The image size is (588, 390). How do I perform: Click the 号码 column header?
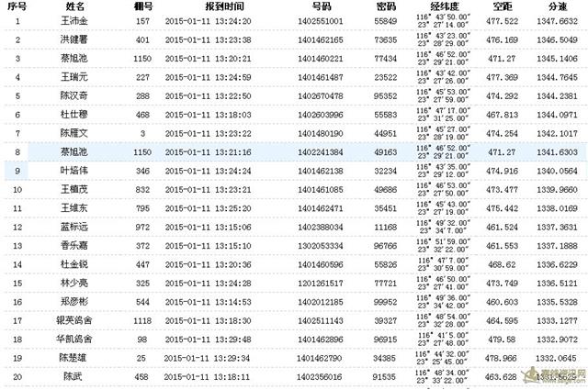[321, 6]
